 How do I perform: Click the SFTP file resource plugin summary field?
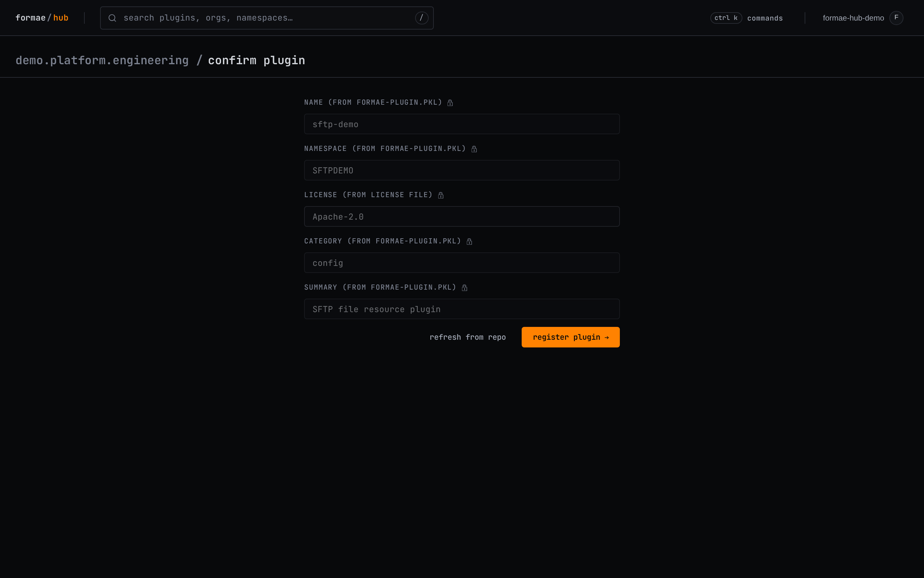(462, 309)
